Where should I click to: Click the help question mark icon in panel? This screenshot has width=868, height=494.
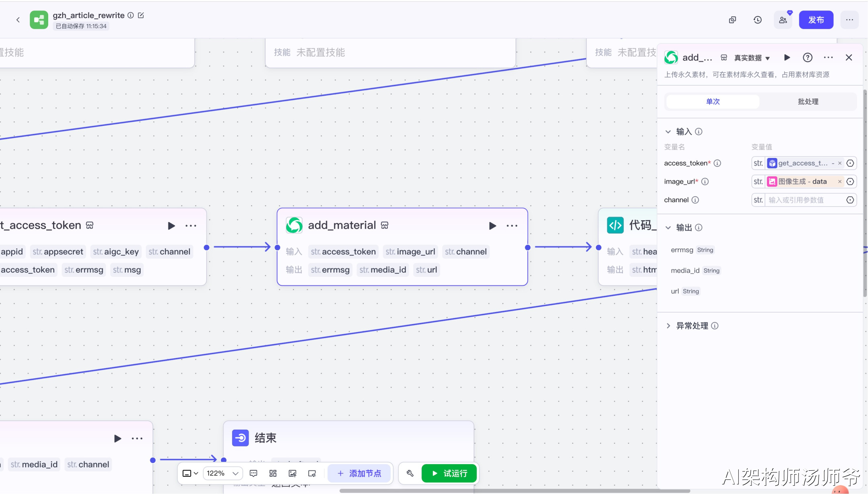tap(807, 57)
